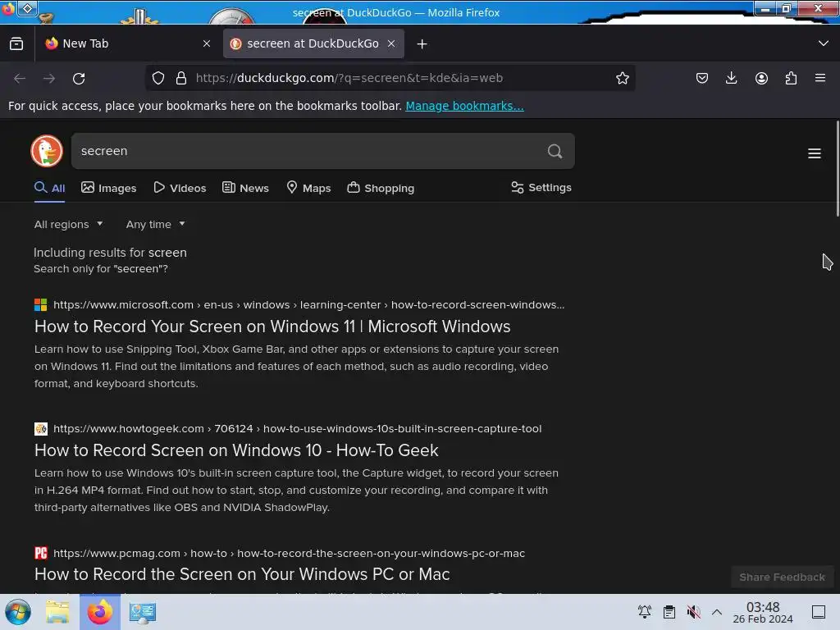Viewport: 840px width, 630px height.
Task: Go forward to next page
Action: pos(49,78)
